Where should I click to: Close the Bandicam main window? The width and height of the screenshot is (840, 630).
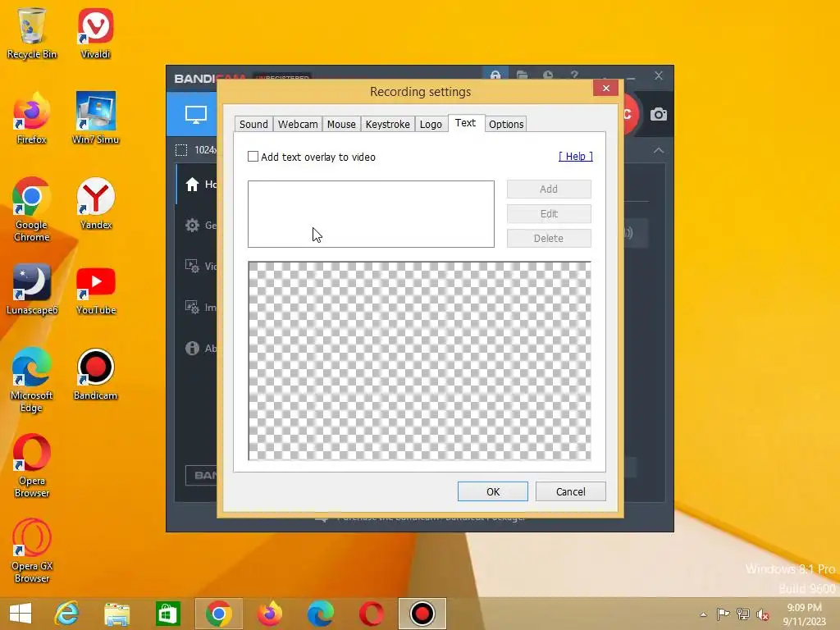(x=659, y=75)
